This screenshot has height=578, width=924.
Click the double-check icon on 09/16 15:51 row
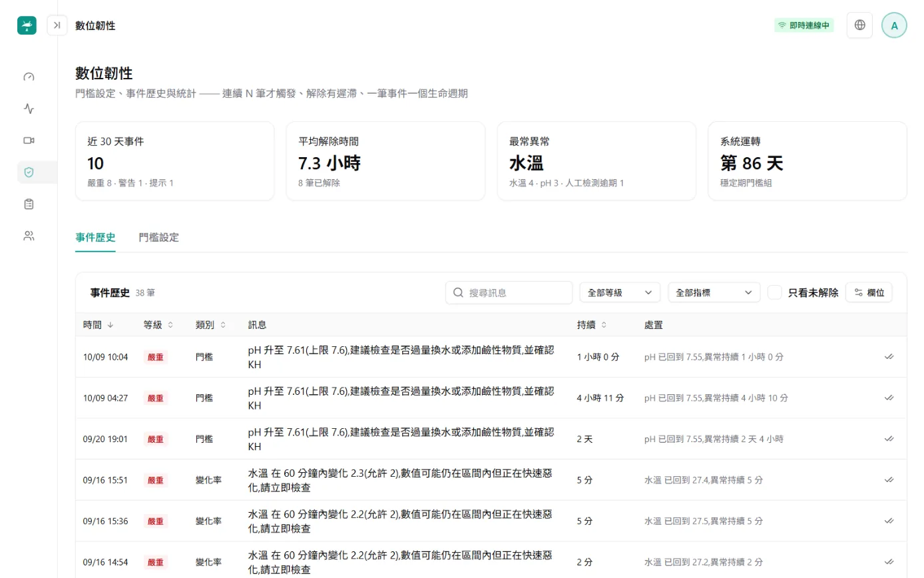click(889, 480)
